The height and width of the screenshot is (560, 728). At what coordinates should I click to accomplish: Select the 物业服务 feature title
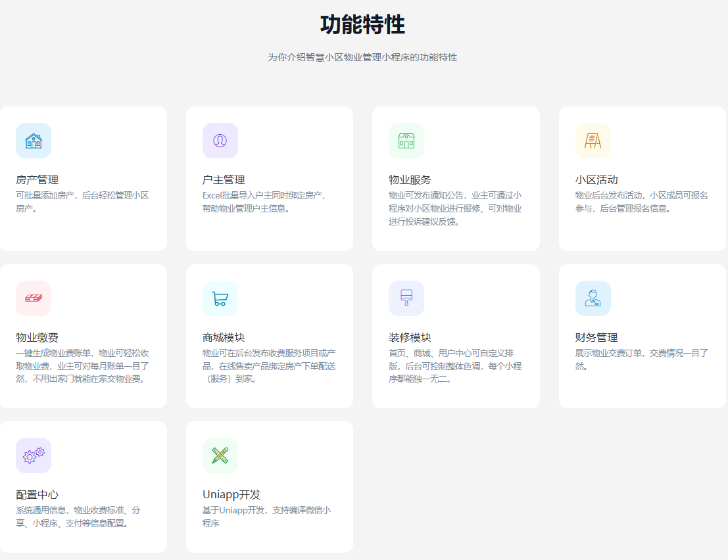tap(410, 179)
